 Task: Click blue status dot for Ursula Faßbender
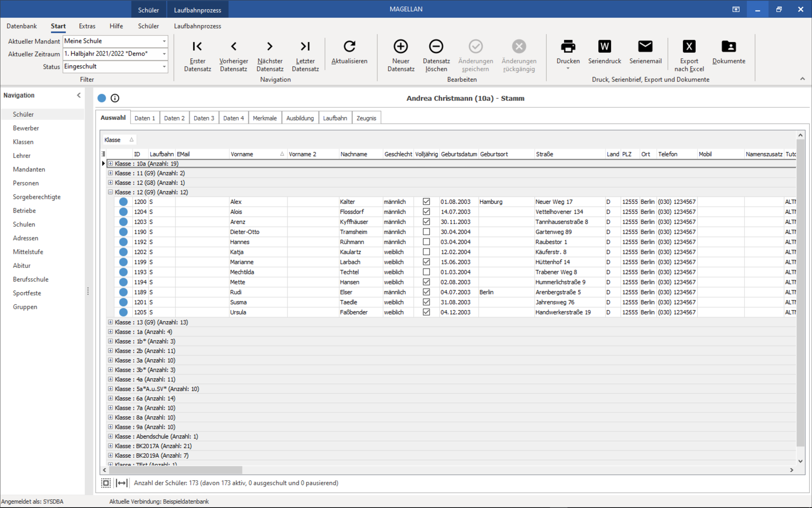pos(123,312)
